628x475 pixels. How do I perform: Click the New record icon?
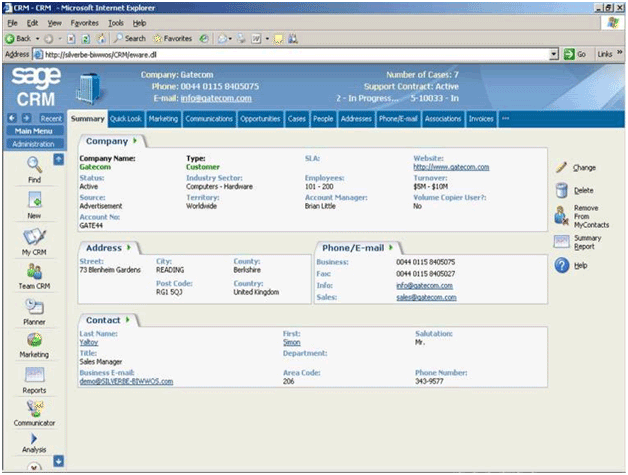pyautogui.click(x=34, y=199)
